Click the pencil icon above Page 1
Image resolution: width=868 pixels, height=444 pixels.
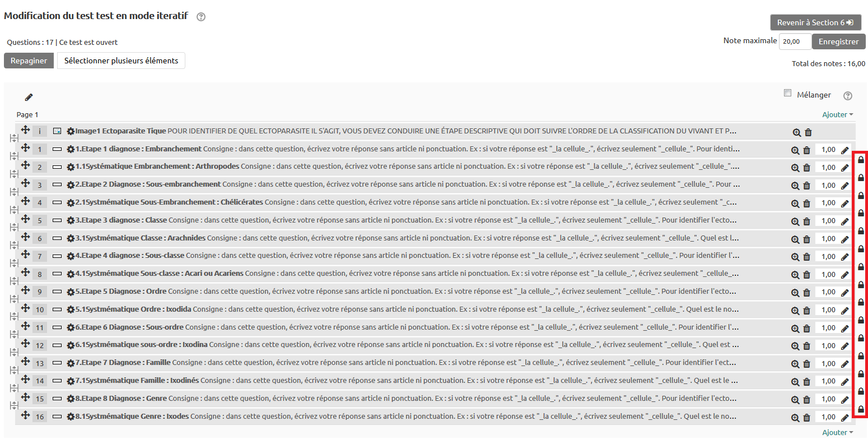(x=29, y=98)
